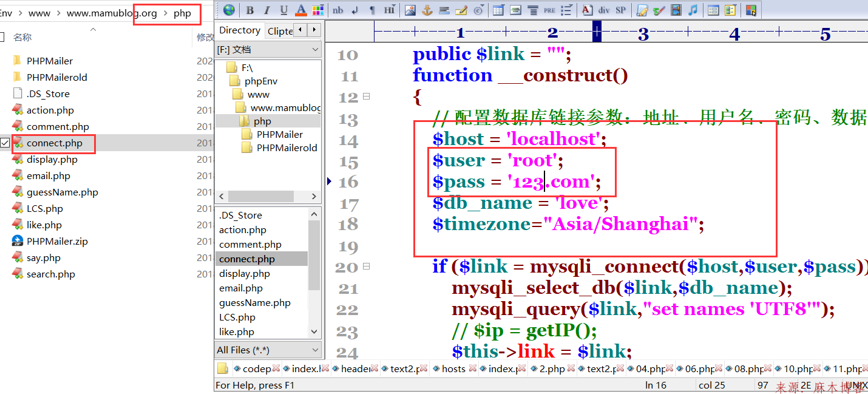The image size is (868, 394).
Task: Click 'www.mamublog.org' in Explorer address breadcrumb
Action: pos(112,13)
